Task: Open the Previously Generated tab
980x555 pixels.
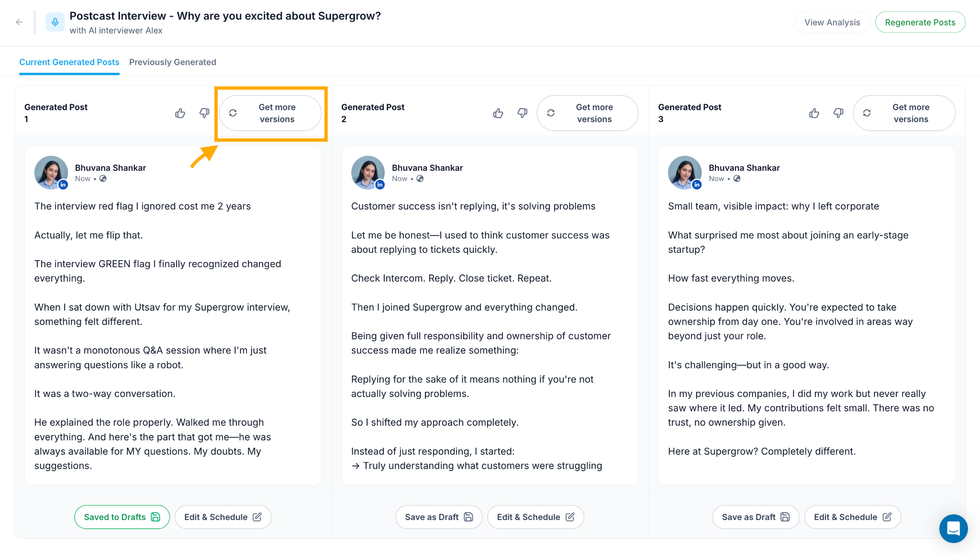Action: tap(173, 62)
